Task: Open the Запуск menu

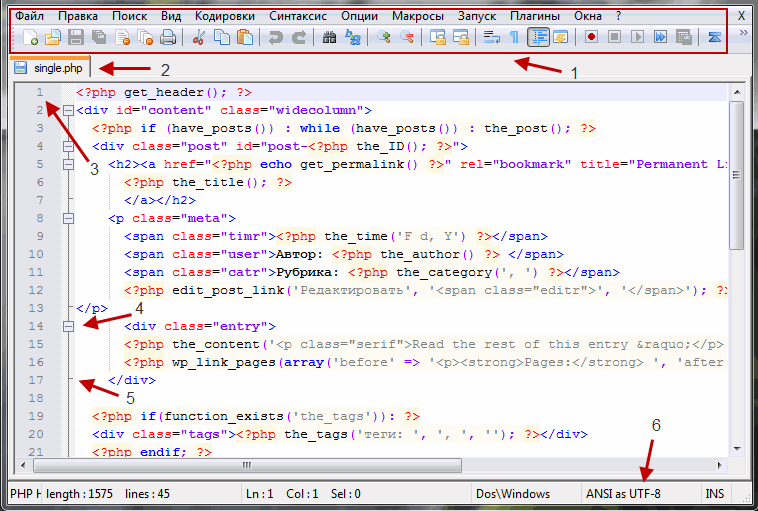Action: [477, 16]
